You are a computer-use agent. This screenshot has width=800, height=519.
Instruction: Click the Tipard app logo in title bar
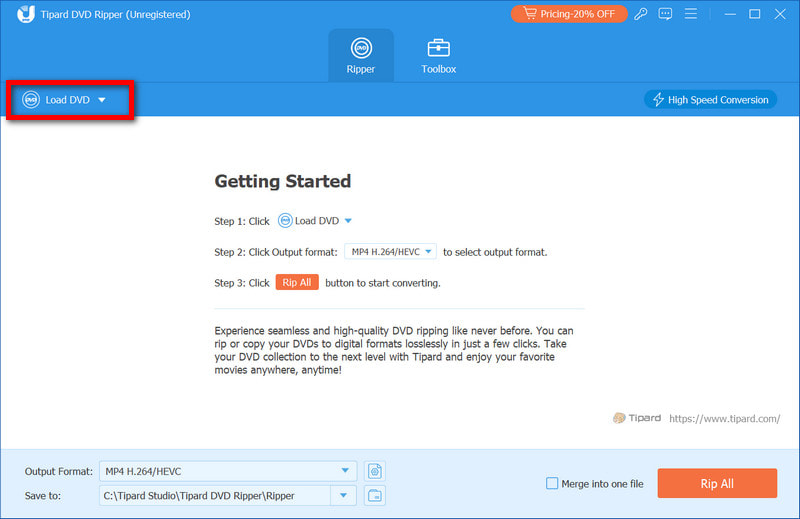click(x=25, y=14)
